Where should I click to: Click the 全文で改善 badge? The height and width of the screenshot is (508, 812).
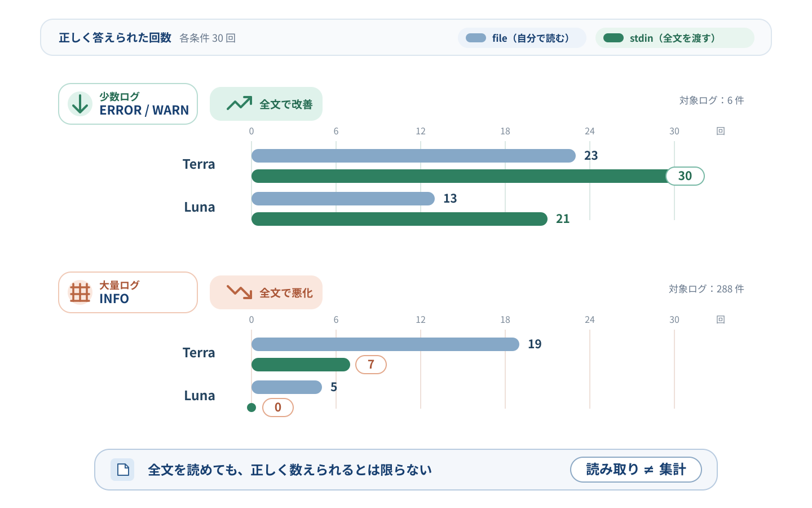click(266, 104)
